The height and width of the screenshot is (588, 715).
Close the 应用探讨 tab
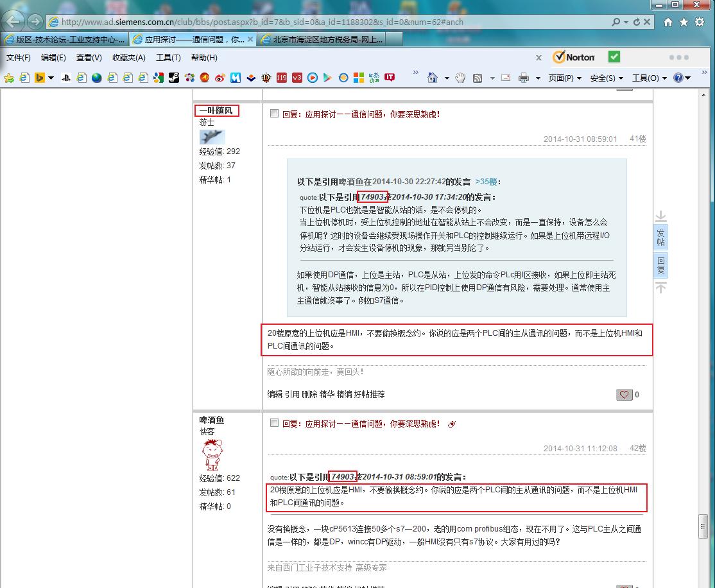[250, 40]
